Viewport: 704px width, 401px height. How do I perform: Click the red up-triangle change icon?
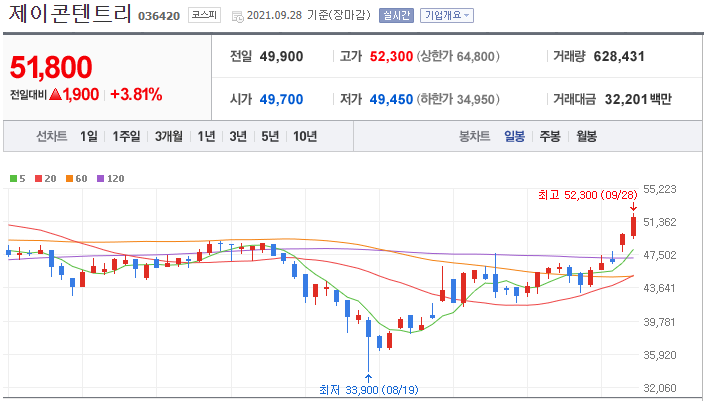(x=55, y=94)
